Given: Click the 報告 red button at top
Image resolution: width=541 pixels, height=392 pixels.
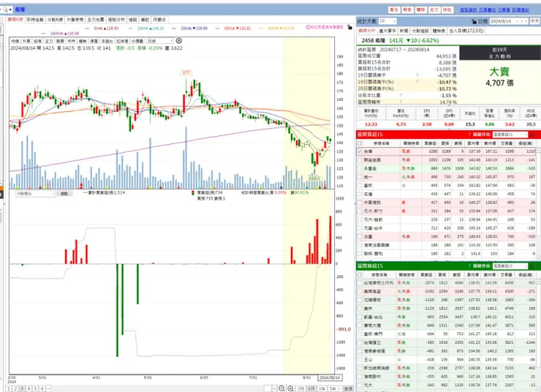Looking at the screenshot, I should coord(407,10).
